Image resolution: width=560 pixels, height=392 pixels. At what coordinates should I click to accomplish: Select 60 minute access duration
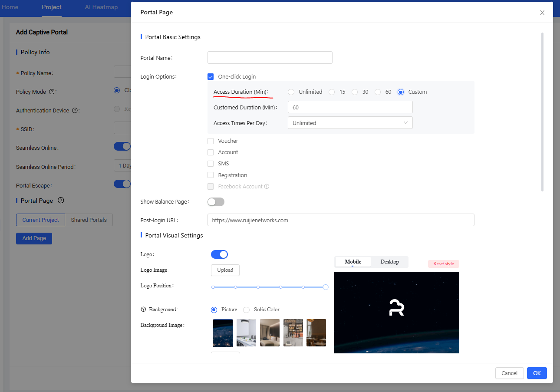click(x=378, y=92)
